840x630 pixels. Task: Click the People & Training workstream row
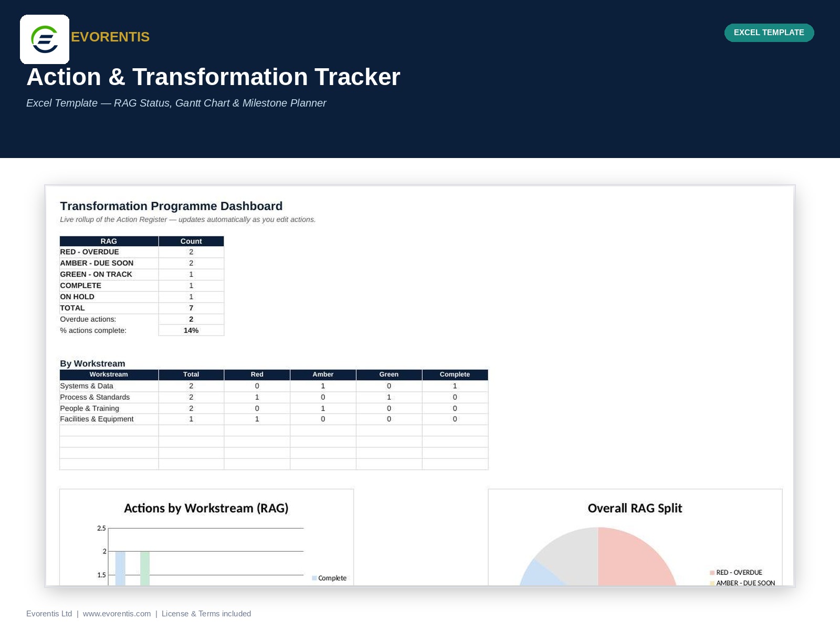[x=274, y=408]
